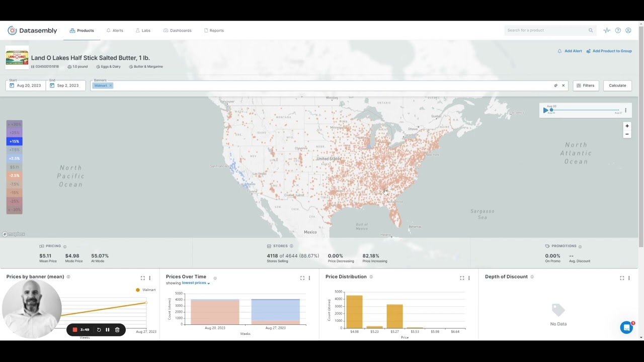Click the Eggs & Dairy category tag
This screenshot has height=362, width=644.
pos(108,66)
